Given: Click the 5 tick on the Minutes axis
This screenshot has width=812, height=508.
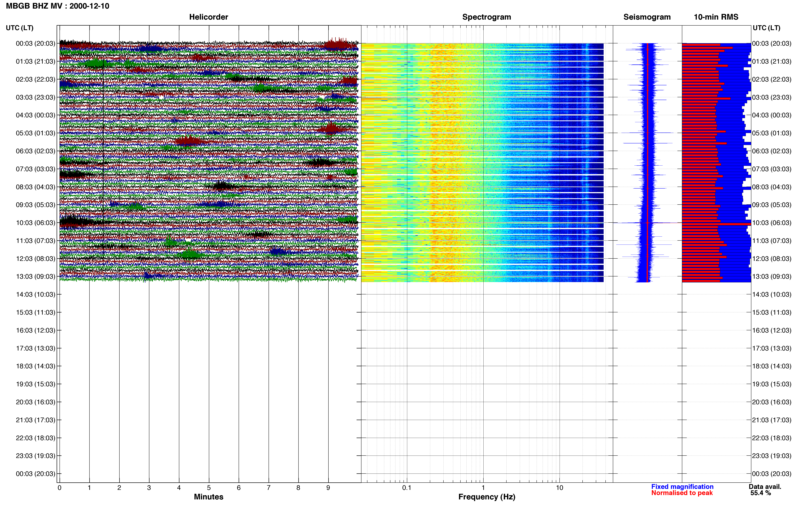Looking at the screenshot, I should tap(209, 487).
